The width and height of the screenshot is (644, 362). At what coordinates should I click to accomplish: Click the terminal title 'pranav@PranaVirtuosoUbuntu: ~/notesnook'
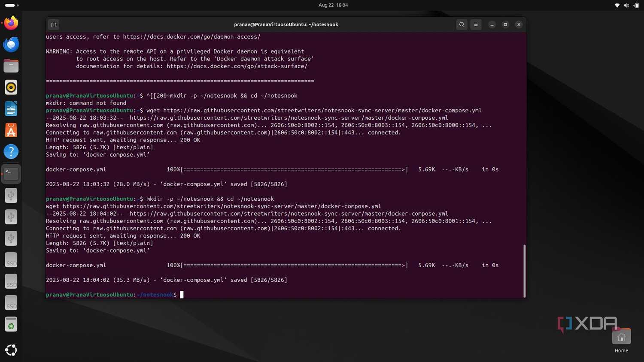(286, 24)
